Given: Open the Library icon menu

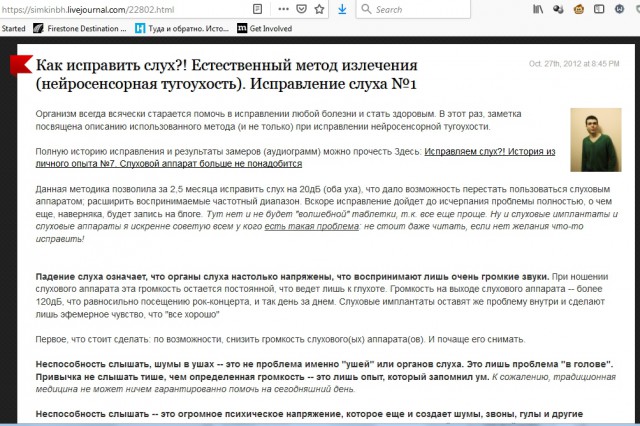Looking at the screenshot, I should (538, 9).
